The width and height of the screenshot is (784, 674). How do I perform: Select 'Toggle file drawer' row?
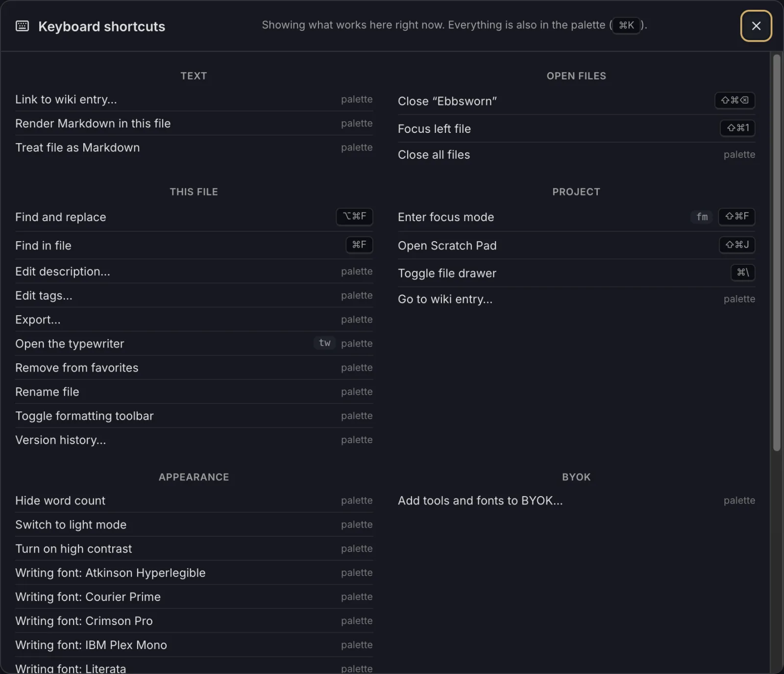[576, 273]
